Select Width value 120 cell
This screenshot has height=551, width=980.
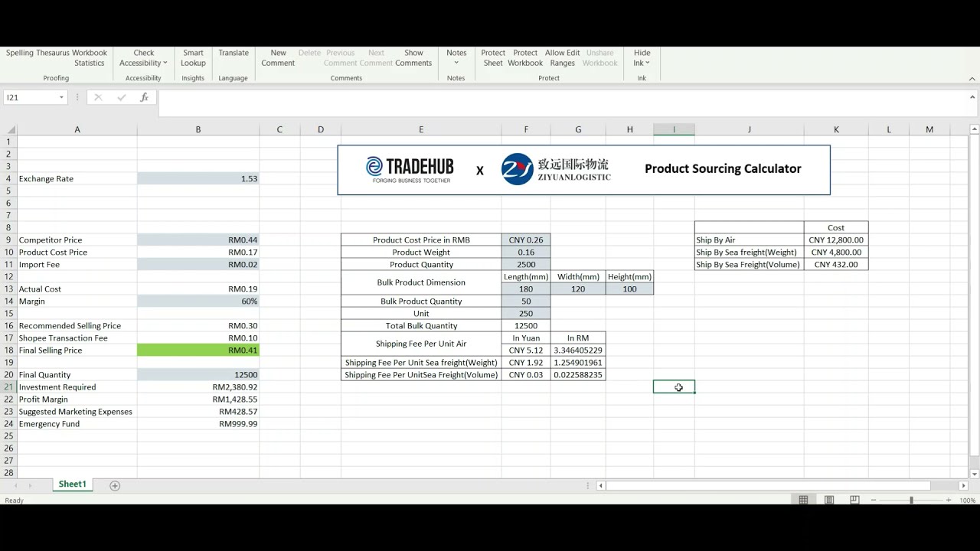click(578, 289)
